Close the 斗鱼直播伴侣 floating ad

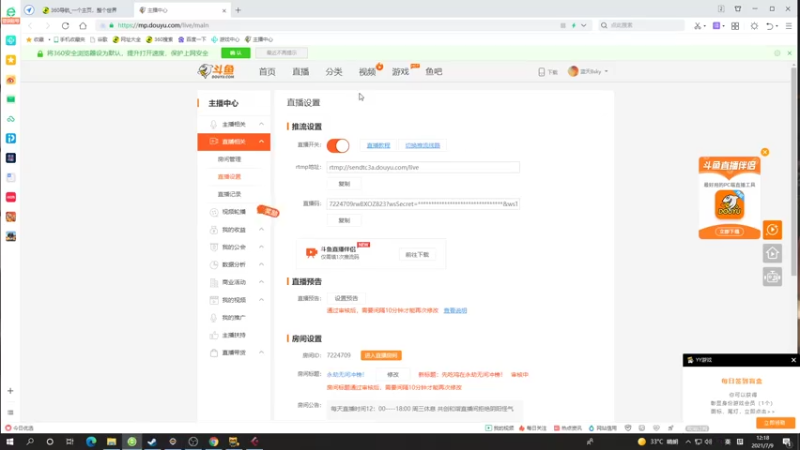pyautogui.click(x=765, y=152)
